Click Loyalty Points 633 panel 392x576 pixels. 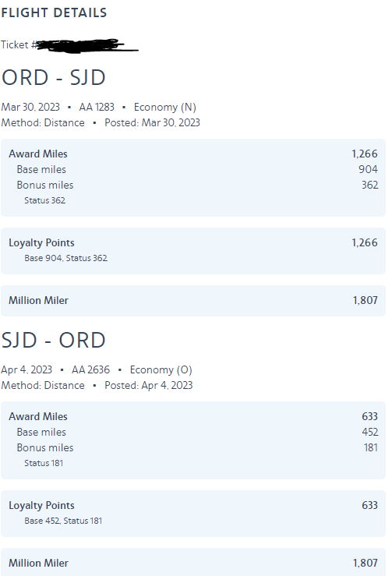click(x=193, y=514)
